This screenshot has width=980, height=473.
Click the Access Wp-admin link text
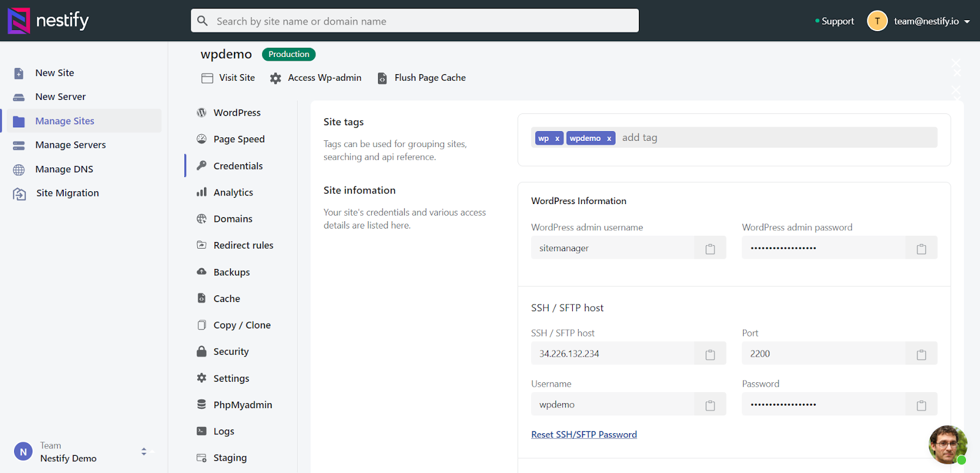(325, 78)
